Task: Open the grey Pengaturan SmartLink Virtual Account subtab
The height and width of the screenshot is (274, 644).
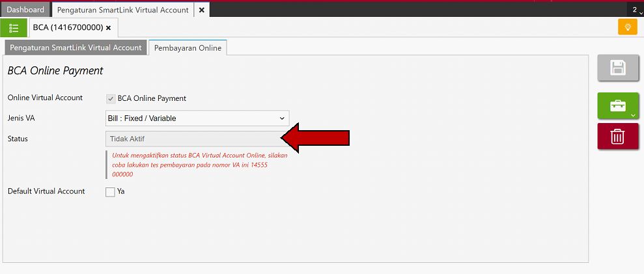Action: click(76, 48)
